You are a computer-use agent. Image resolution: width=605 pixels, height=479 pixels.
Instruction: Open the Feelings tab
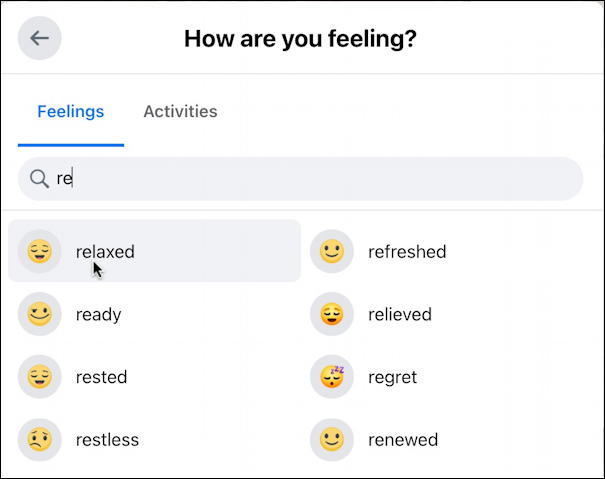(x=71, y=112)
